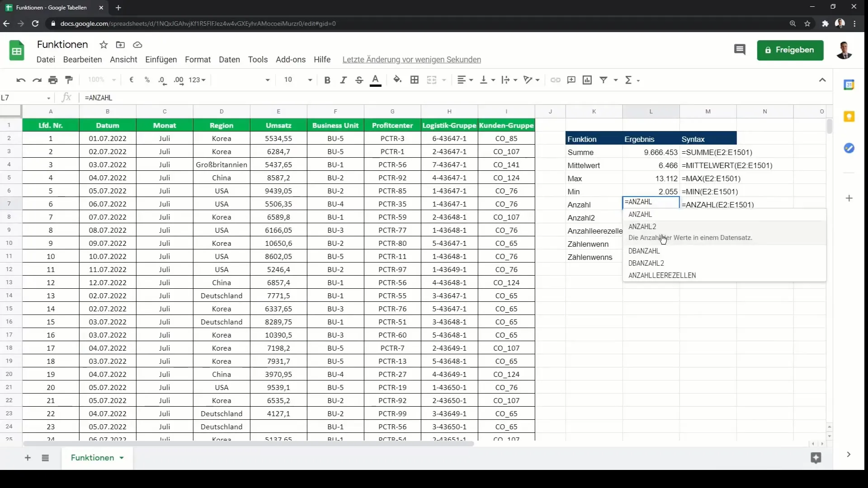868x488 pixels.
Task: Get add-ons with plus icon
Action: click(849, 198)
